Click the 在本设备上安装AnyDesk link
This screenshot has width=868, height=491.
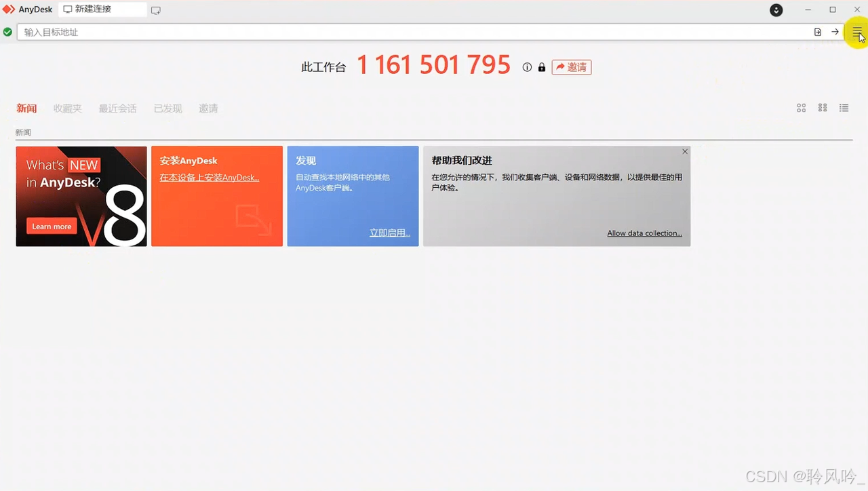point(210,178)
